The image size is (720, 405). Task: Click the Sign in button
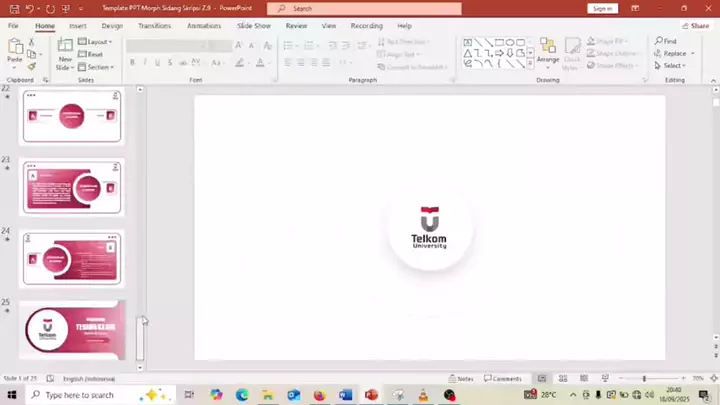click(602, 9)
